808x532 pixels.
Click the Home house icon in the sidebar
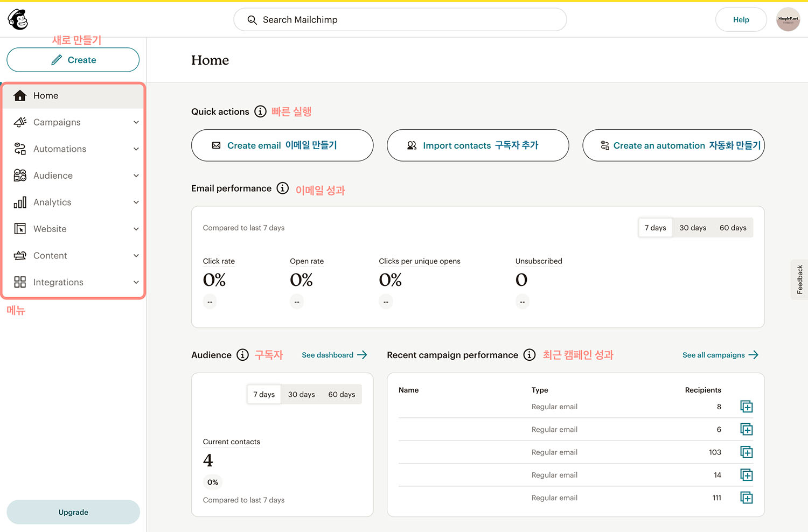[20, 95]
